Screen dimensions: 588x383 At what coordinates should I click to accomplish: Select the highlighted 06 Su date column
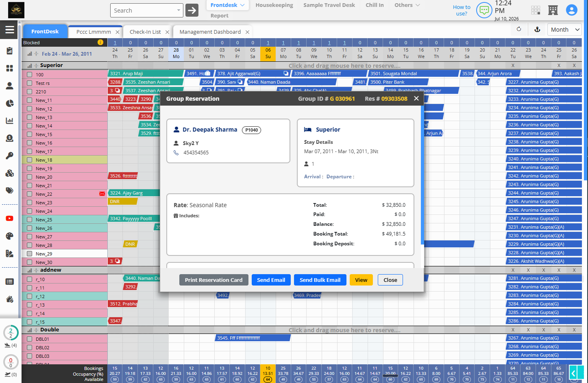(x=268, y=53)
